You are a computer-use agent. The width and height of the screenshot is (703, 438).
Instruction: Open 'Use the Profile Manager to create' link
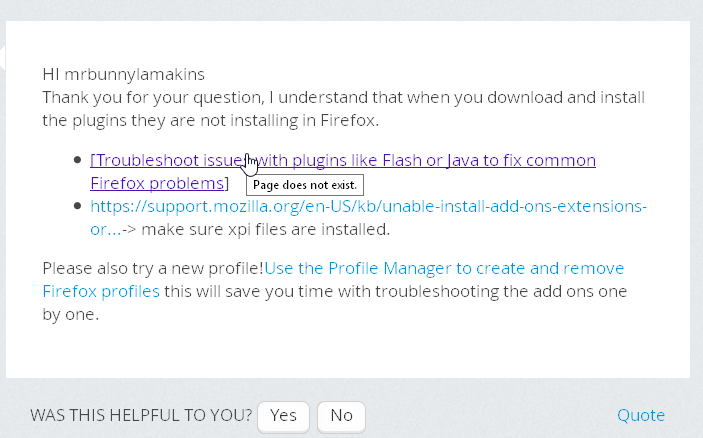click(444, 268)
